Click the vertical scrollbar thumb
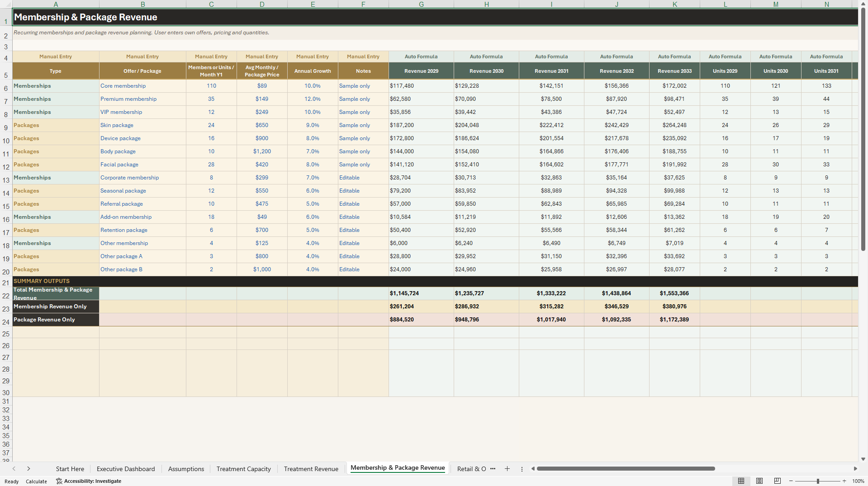The image size is (868, 486). point(863,129)
